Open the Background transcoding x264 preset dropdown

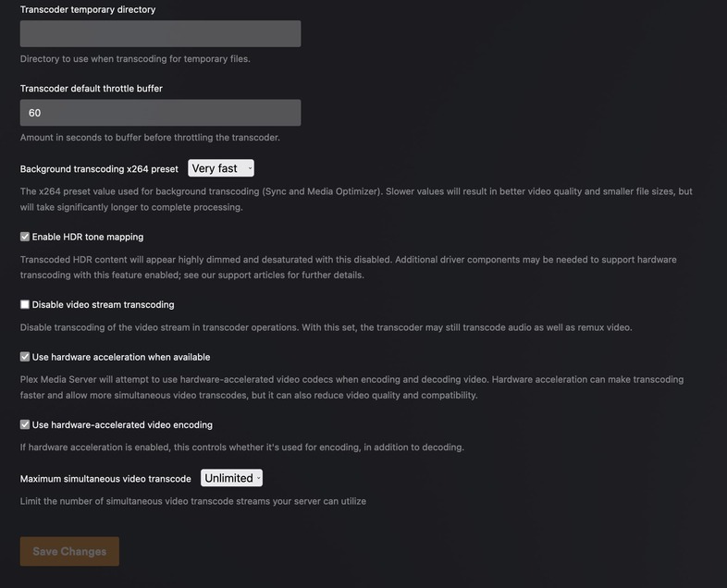click(x=221, y=168)
